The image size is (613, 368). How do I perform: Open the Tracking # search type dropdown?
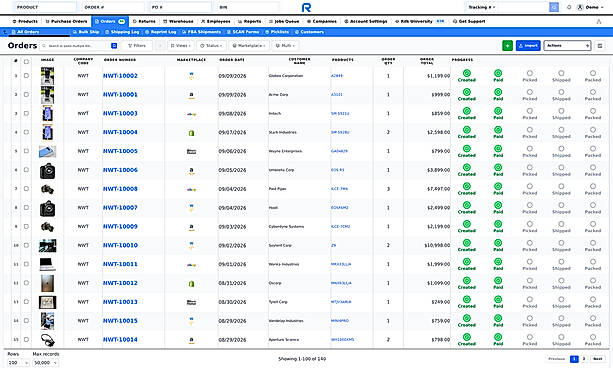pyautogui.click(x=482, y=7)
